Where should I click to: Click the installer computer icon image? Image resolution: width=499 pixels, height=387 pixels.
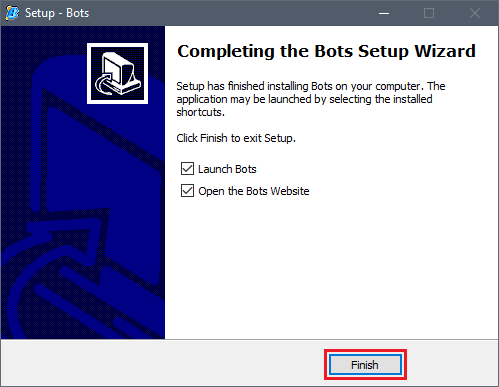[x=118, y=73]
